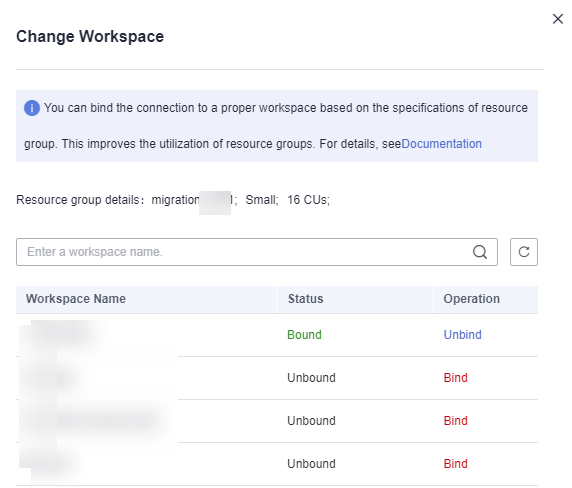572x488 pixels.
Task: Click the 16 CUs specification text
Action: [x=308, y=200]
